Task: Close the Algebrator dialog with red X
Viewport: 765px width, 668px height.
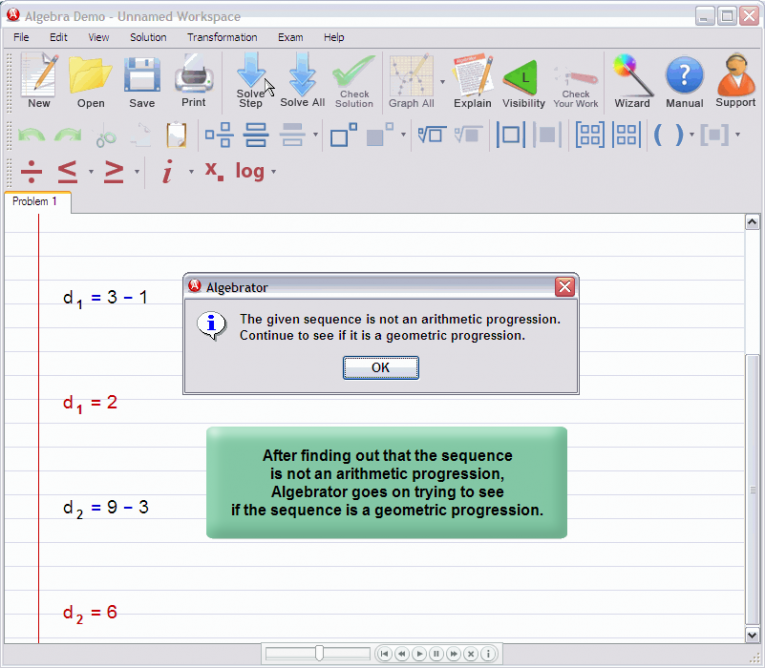Action: tap(564, 287)
